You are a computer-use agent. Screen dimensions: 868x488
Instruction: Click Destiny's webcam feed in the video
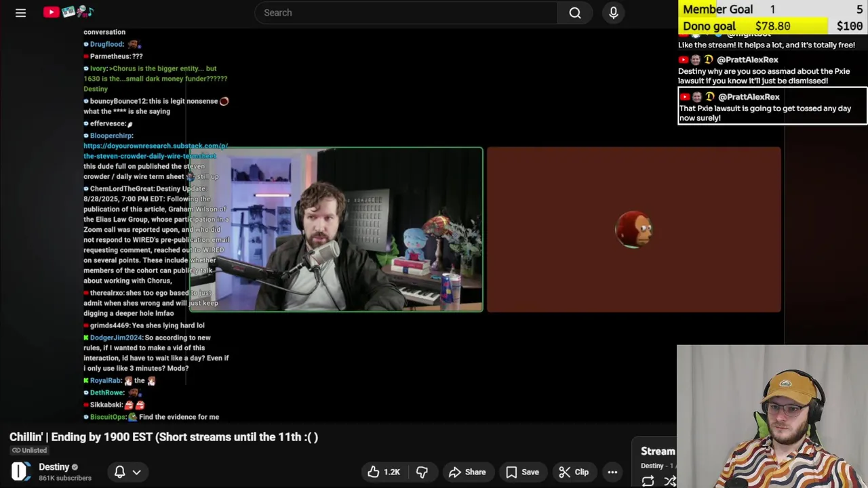tap(336, 229)
